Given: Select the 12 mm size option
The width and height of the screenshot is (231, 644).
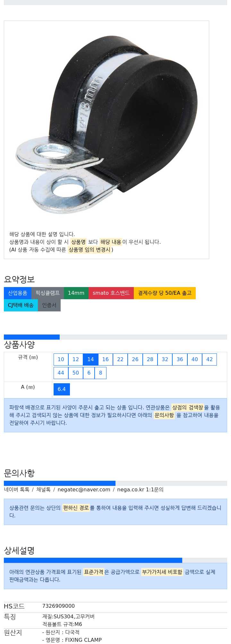Looking at the screenshot, I should pos(76,359).
